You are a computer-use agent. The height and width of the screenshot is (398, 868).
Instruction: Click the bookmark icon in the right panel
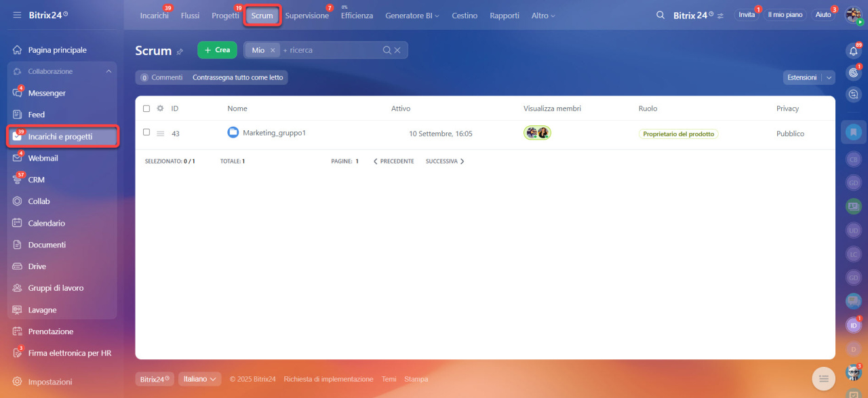(854, 132)
